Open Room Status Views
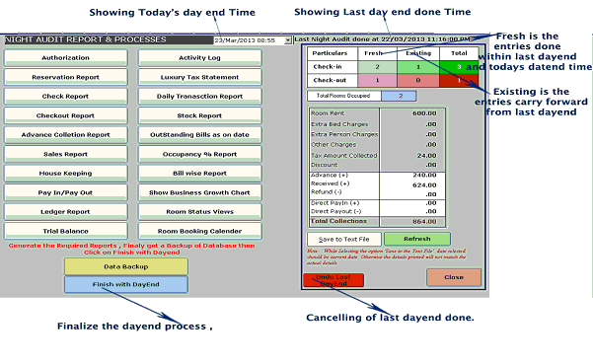593x364 pixels. click(199, 212)
